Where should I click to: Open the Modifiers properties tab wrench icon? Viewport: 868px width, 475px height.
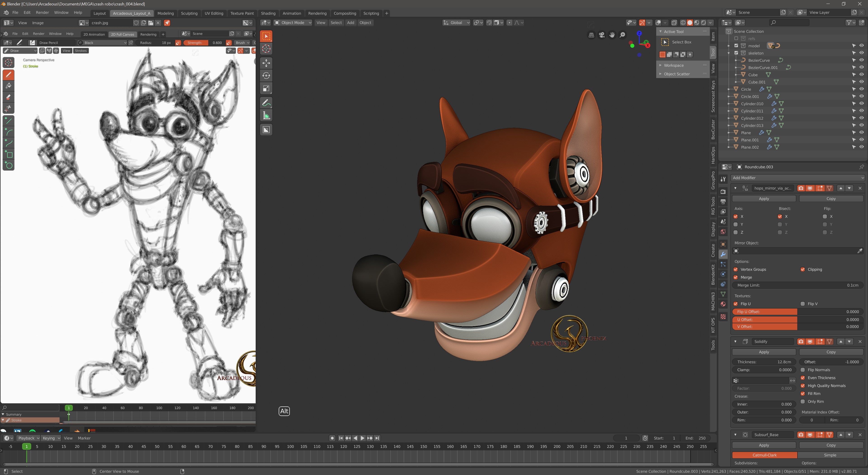point(723,254)
